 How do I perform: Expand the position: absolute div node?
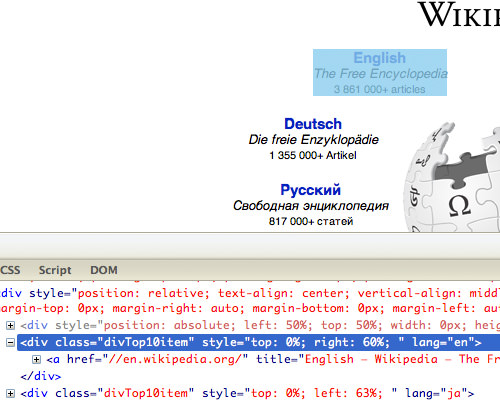tap(11, 325)
